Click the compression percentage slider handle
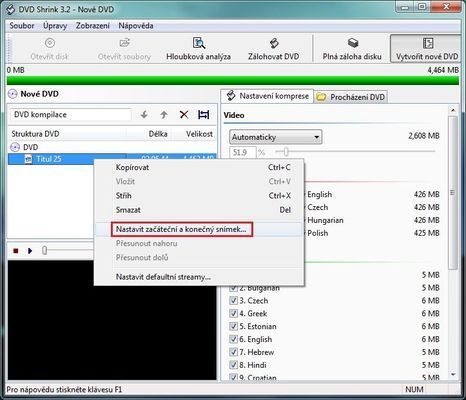 pyautogui.click(x=286, y=152)
